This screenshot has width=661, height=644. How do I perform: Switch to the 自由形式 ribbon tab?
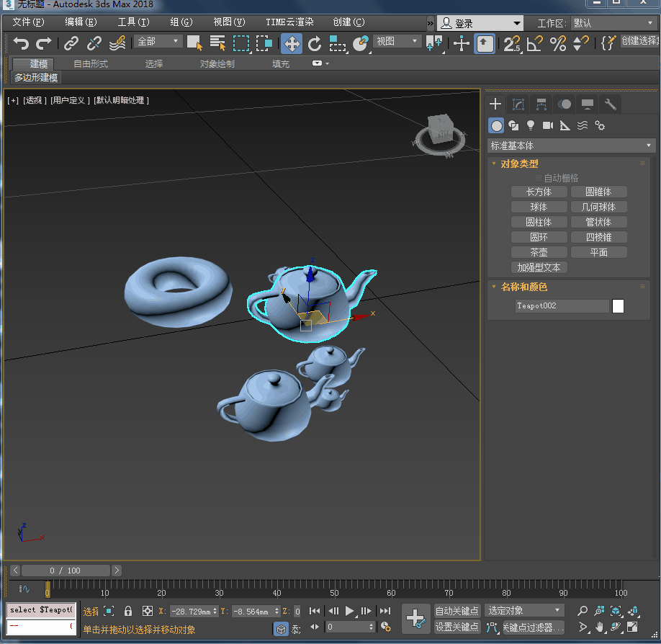tap(91, 64)
